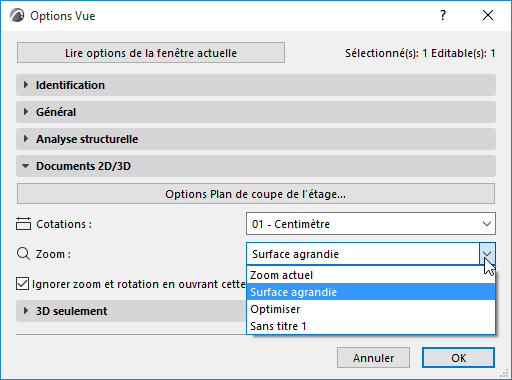Close the Options Vue dialog
512x380 pixels.
pyautogui.click(x=488, y=15)
